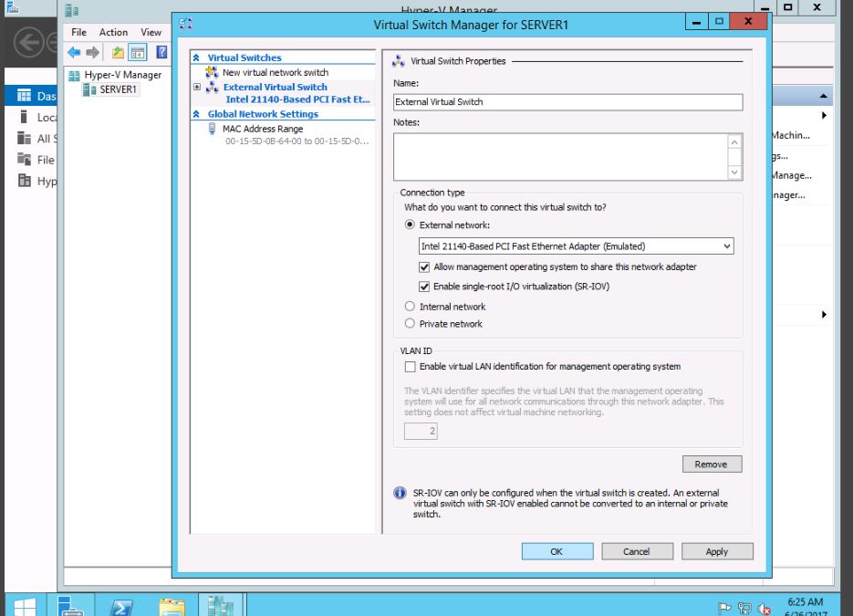
Task: Click Remove to delete the virtual switch
Action: coord(712,465)
